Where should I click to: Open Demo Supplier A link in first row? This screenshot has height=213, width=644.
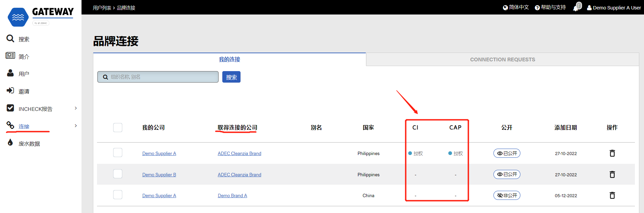[x=159, y=154]
